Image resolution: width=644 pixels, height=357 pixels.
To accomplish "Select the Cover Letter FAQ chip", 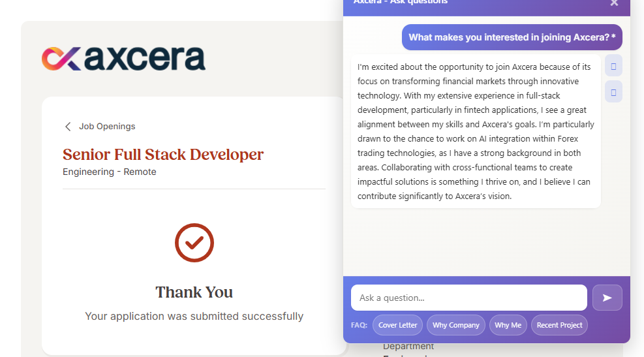I will pos(397,325).
